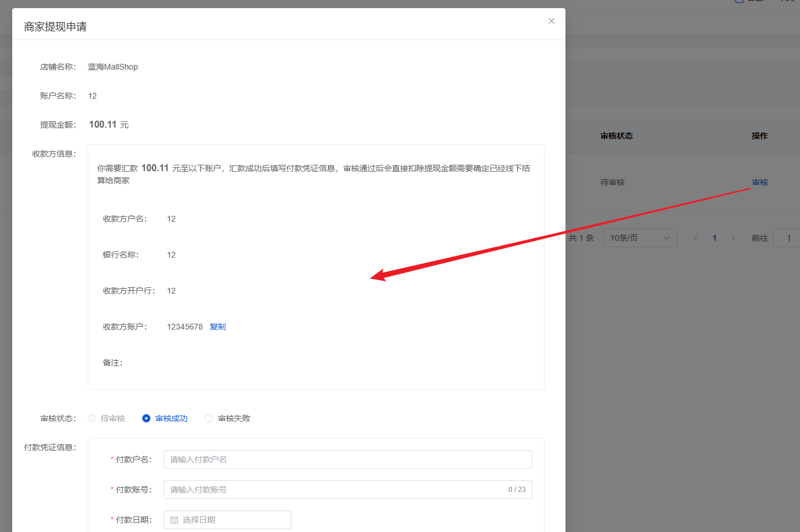Focus the 前往 page jump input
Image resolution: width=800 pixels, height=532 pixels.
[787, 238]
